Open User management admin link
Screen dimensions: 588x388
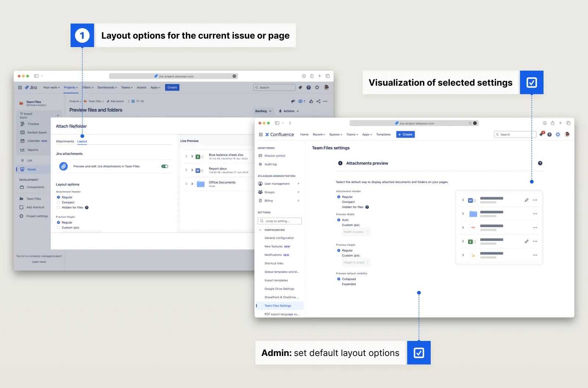tap(277, 184)
